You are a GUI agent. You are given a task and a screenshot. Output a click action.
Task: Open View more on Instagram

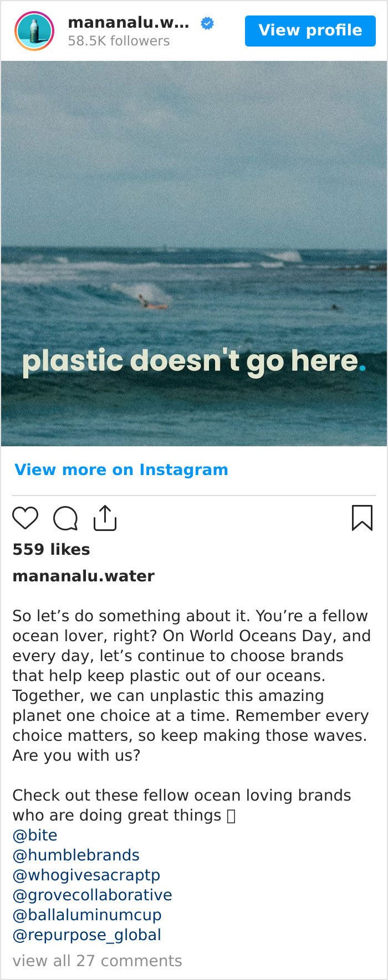pos(121,470)
